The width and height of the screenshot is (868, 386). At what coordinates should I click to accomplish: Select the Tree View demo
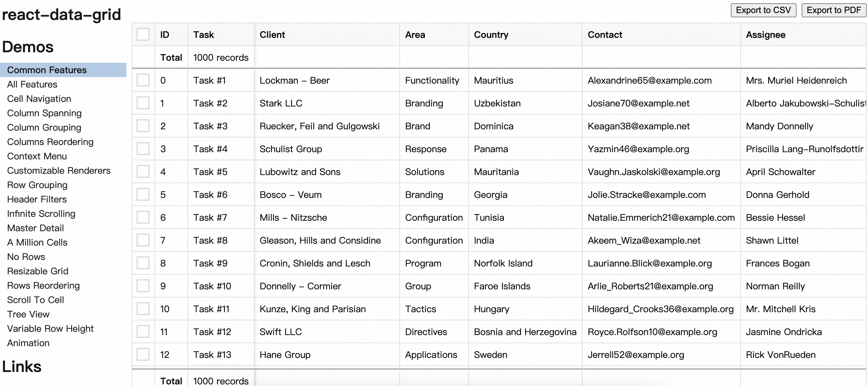[28, 314]
